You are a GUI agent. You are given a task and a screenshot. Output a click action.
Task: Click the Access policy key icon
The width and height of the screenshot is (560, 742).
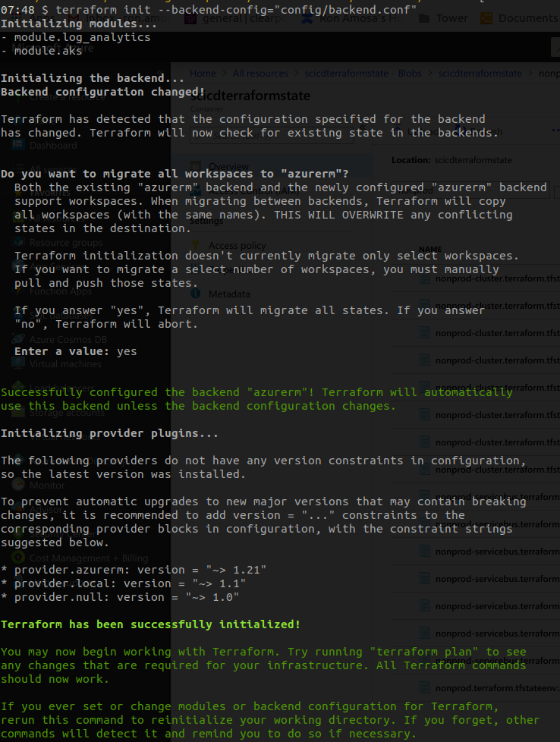(x=195, y=245)
